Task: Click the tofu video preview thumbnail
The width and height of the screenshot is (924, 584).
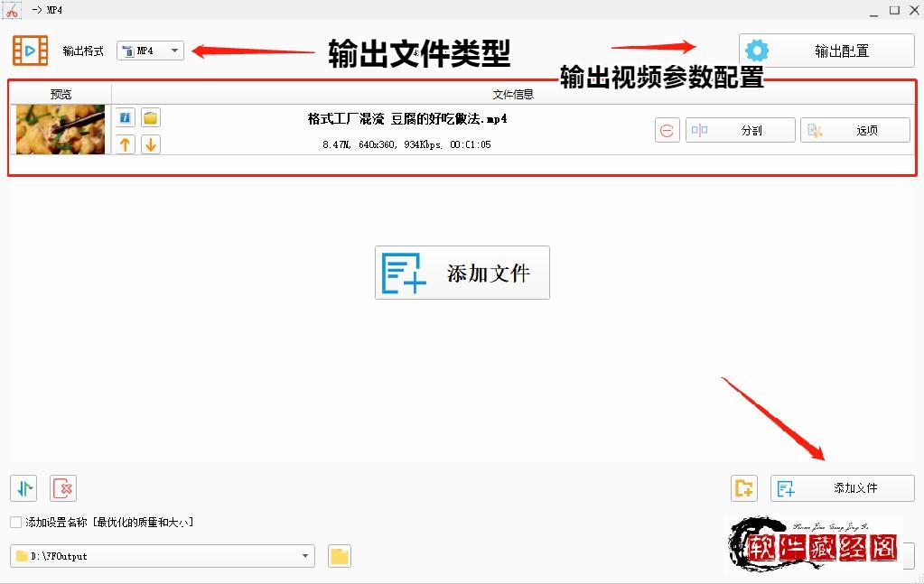Action: [x=60, y=129]
